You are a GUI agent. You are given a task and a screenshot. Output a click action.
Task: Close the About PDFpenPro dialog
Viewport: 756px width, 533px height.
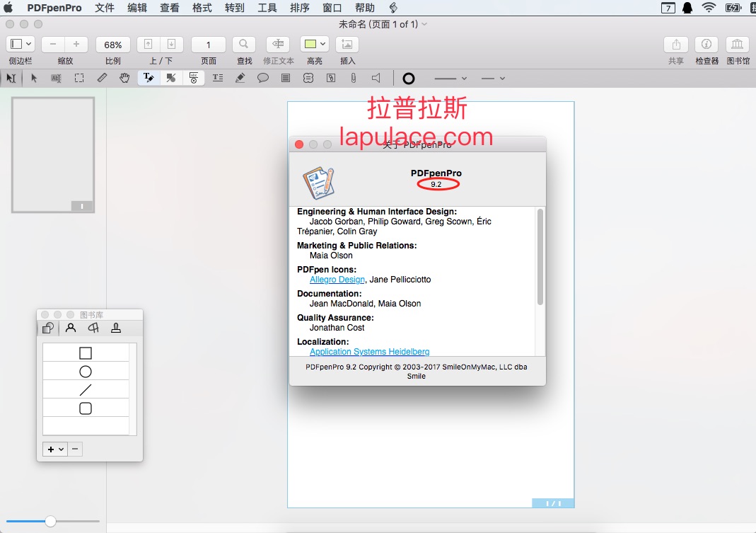(x=299, y=144)
